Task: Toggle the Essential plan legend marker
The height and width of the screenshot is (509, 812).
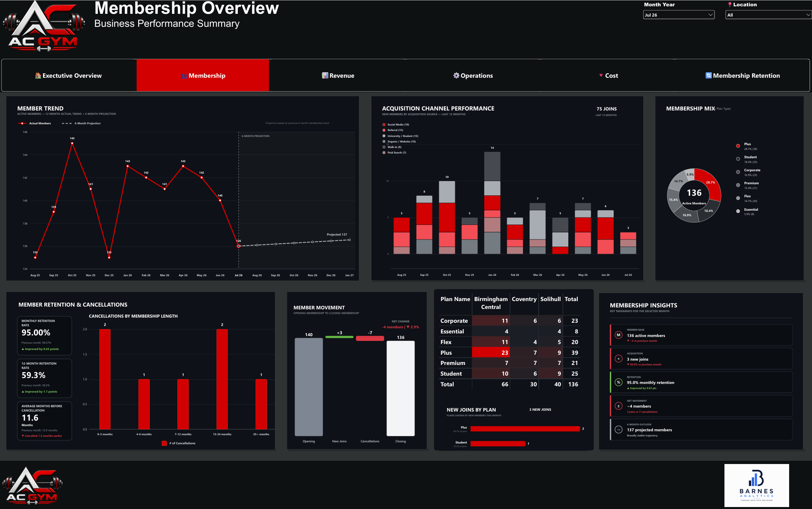Action: point(738,211)
